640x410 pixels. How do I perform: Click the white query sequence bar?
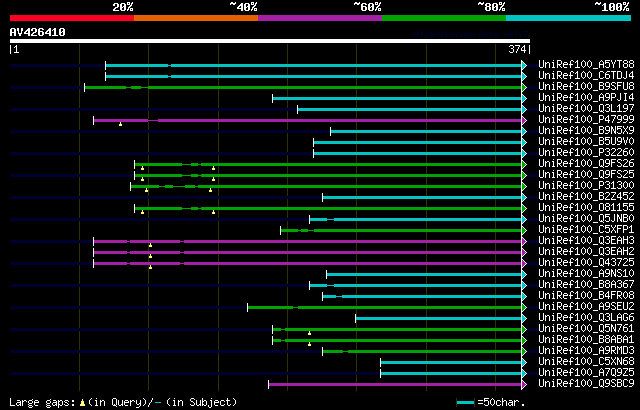tap(270, 41)
